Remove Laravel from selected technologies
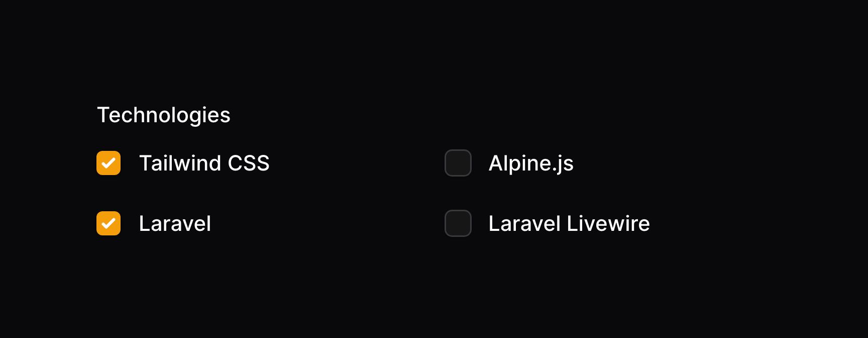Viewport: 868px width, 338px height. 108,223
